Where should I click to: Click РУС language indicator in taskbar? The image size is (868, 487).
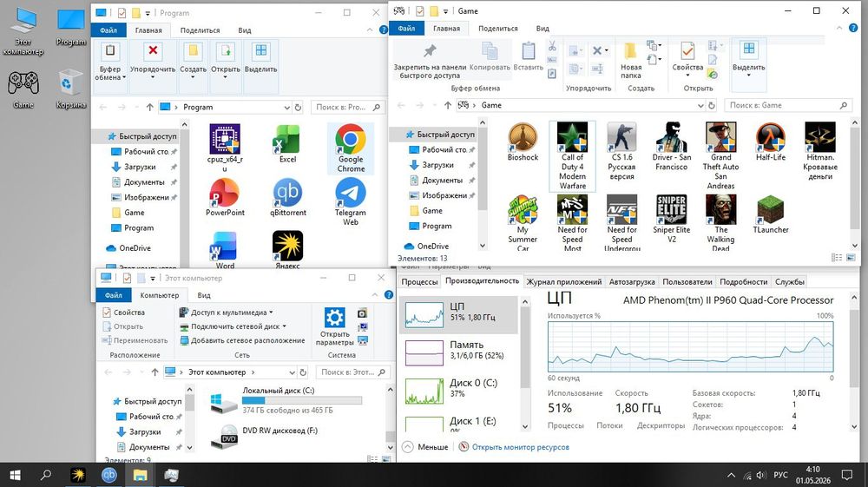tap(780, 475)
